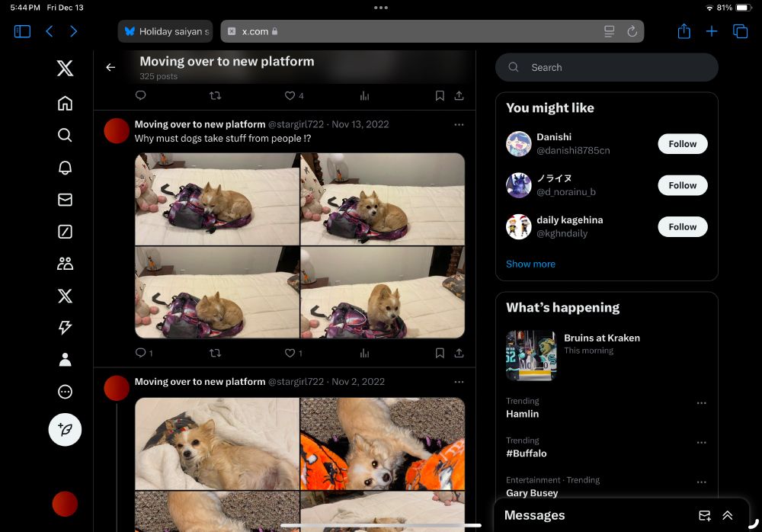Open more options for Nov 13, 2022 post

click(x=459, y=124)
